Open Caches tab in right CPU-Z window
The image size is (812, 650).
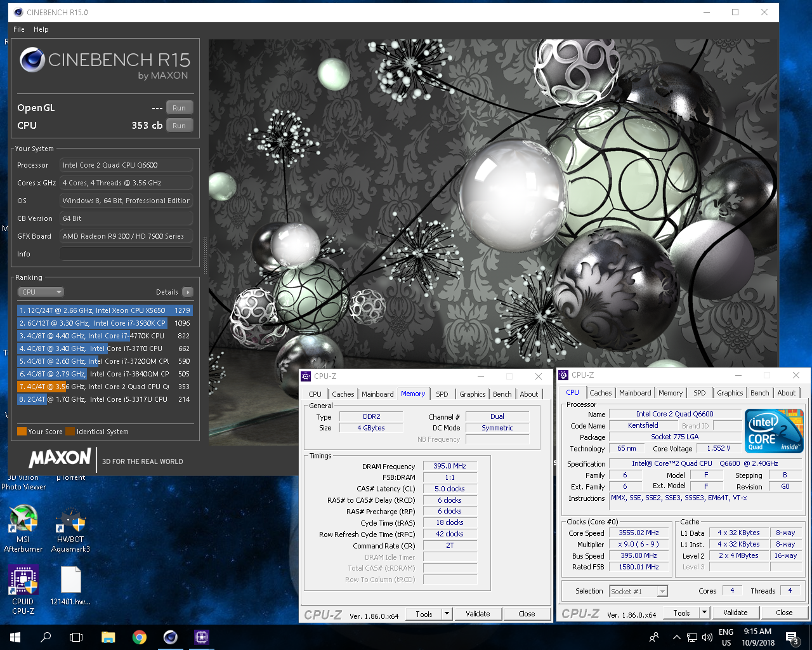(x=601, y=393)
